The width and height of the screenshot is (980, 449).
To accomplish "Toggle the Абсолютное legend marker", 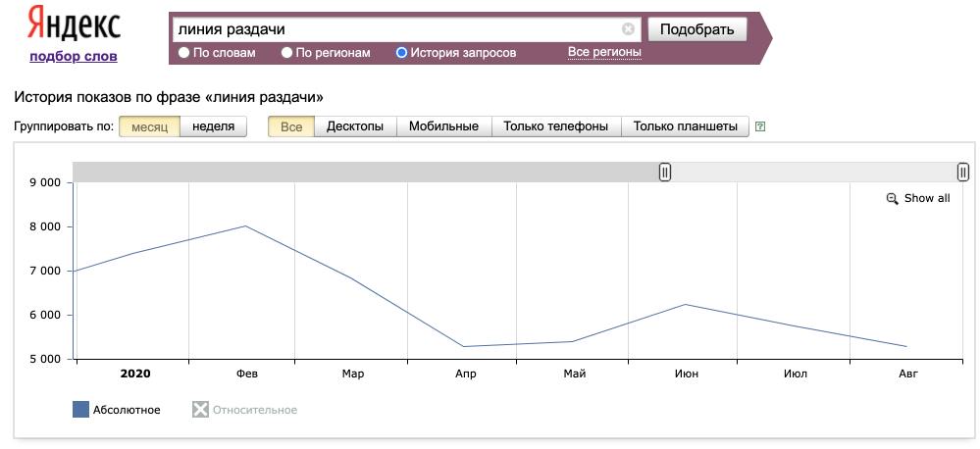I will click(80, 409).
